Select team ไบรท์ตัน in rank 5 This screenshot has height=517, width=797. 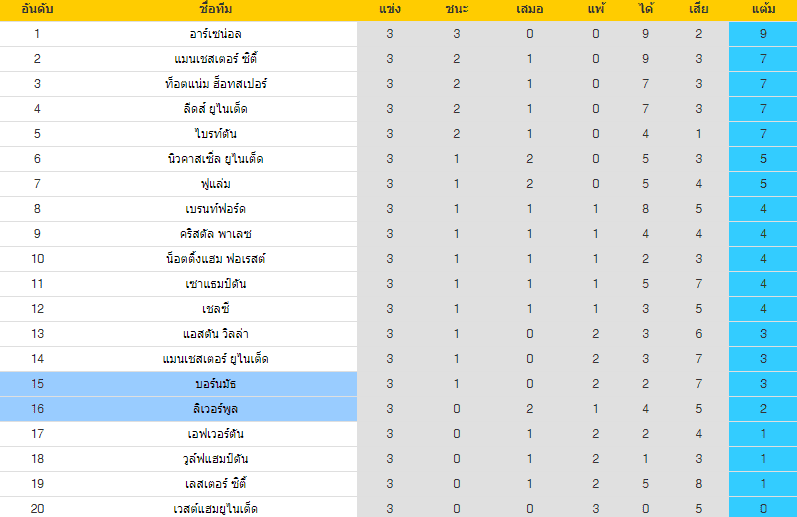pyautogui.click(x=216, y=134)
